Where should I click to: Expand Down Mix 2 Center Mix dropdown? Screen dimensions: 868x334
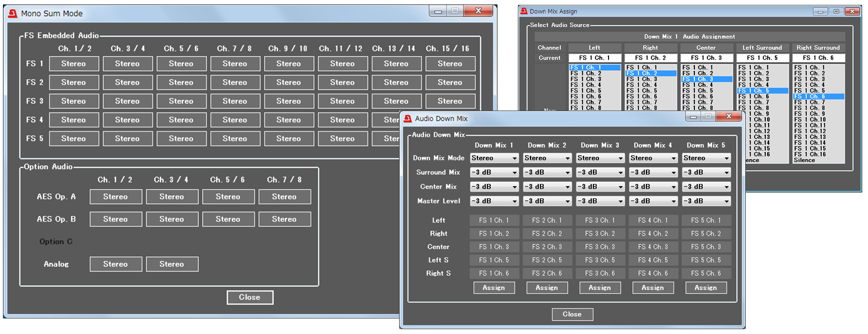[547, 187]
